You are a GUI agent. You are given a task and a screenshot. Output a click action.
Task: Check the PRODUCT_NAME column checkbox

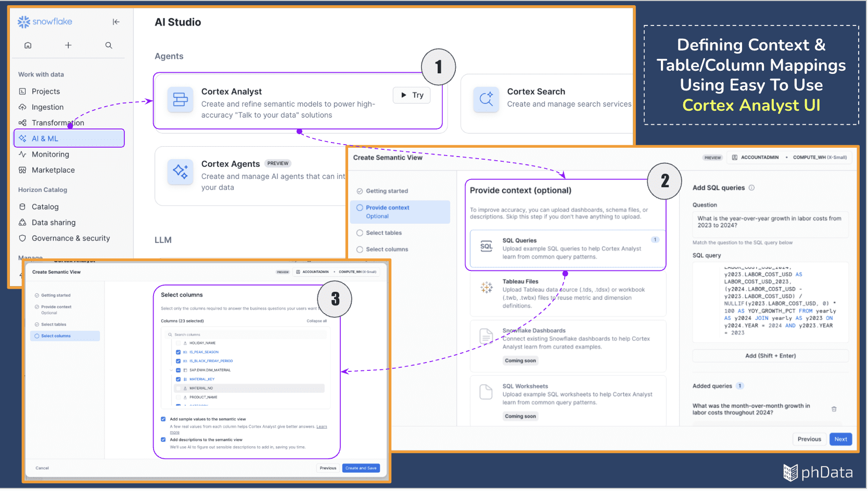pos(178,397)
